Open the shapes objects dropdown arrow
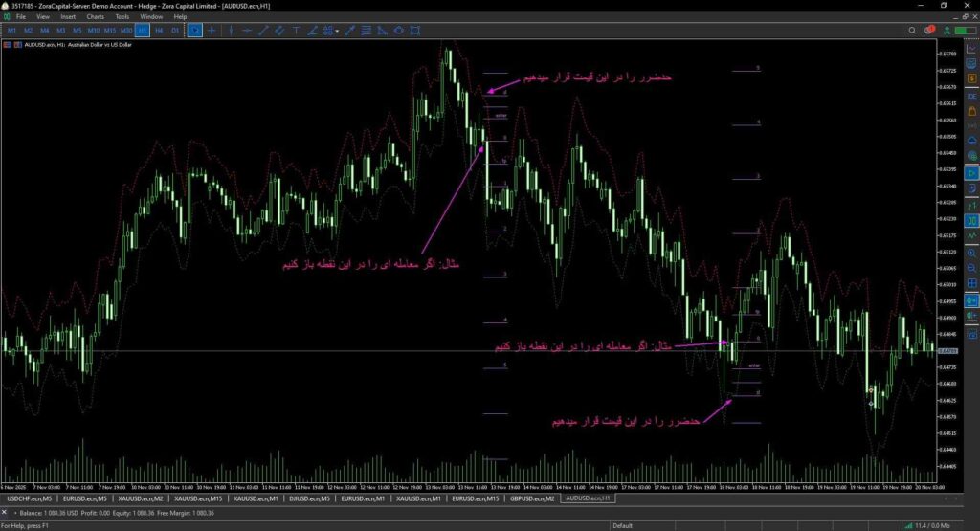The width and height of the screenshot is (980, 531). 337,31
